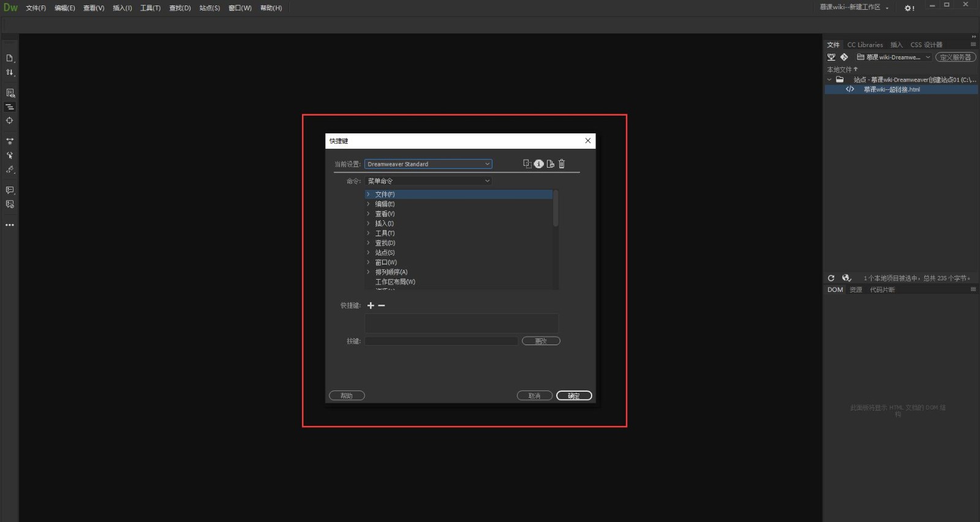The width and height of the screenshot is (980, 522).
Task: Switch to the CC Libraries tab
Action: [865, 45]
